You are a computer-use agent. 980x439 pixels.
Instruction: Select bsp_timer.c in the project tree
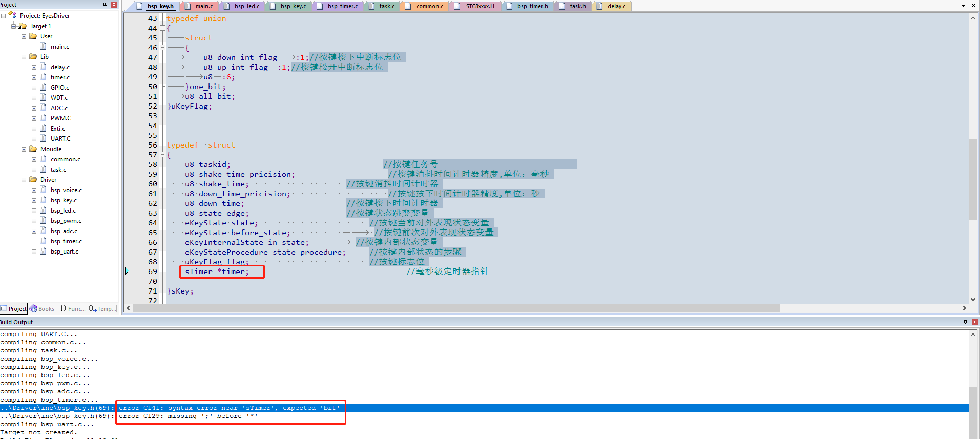tap(66, 241)
